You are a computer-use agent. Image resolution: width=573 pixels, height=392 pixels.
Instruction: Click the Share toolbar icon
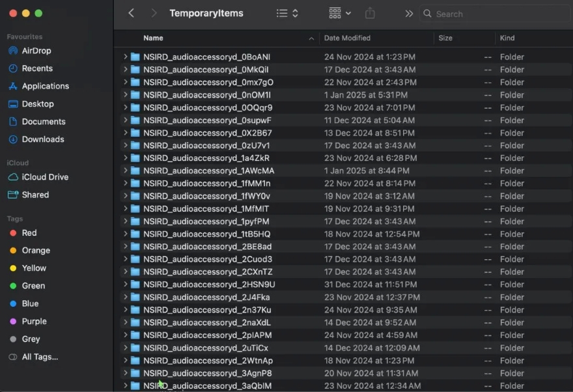pyautogui.click(x=370, y=13)
